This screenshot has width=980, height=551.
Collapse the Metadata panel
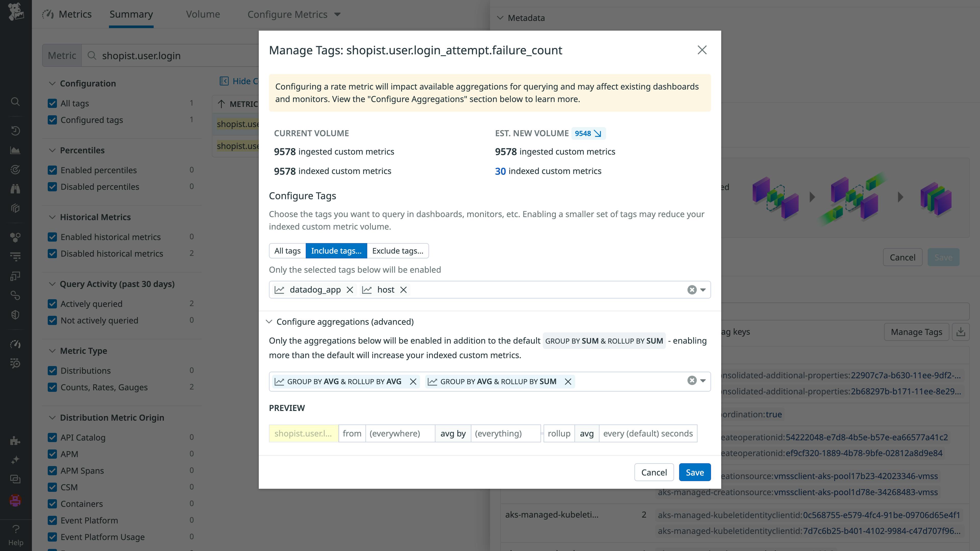click(499, 18)
